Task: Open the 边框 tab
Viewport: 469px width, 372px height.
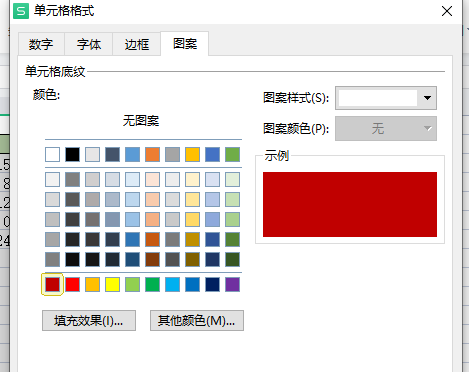Action: pyautogui.click(x=137, y=44)
